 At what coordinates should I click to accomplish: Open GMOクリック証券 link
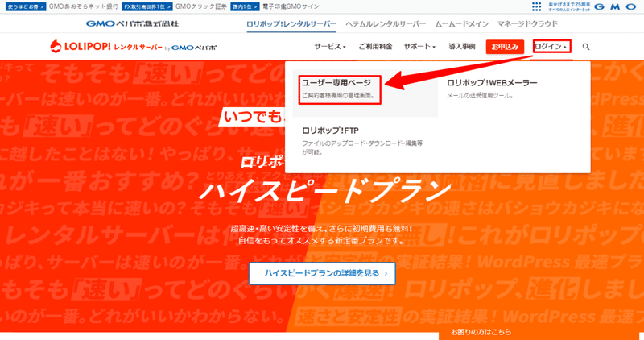click(201, 6)
